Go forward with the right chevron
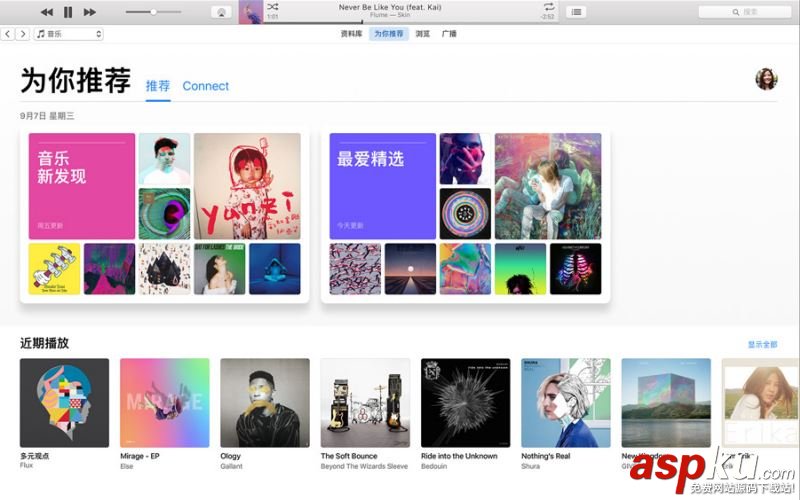The height and width of the screenshot is (500, 800). (x=22, y=34)
